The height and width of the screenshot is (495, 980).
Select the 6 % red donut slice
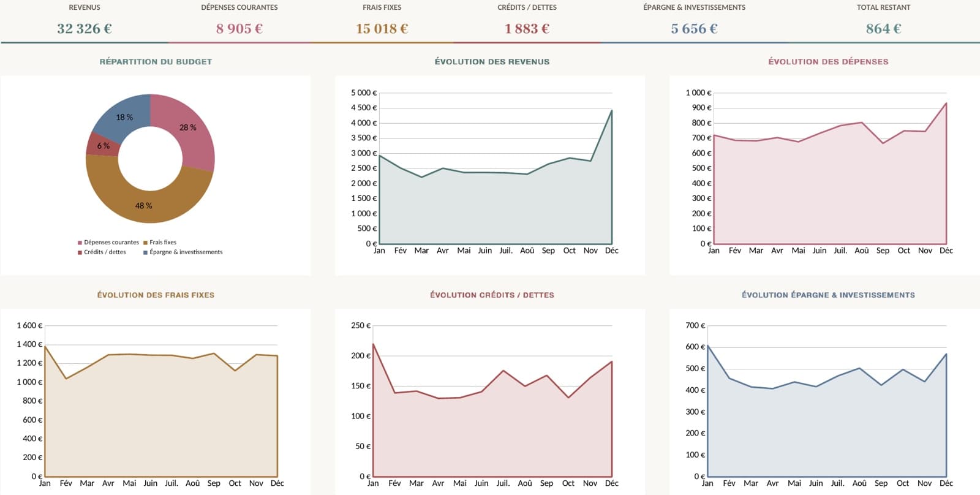click(102, 145)
